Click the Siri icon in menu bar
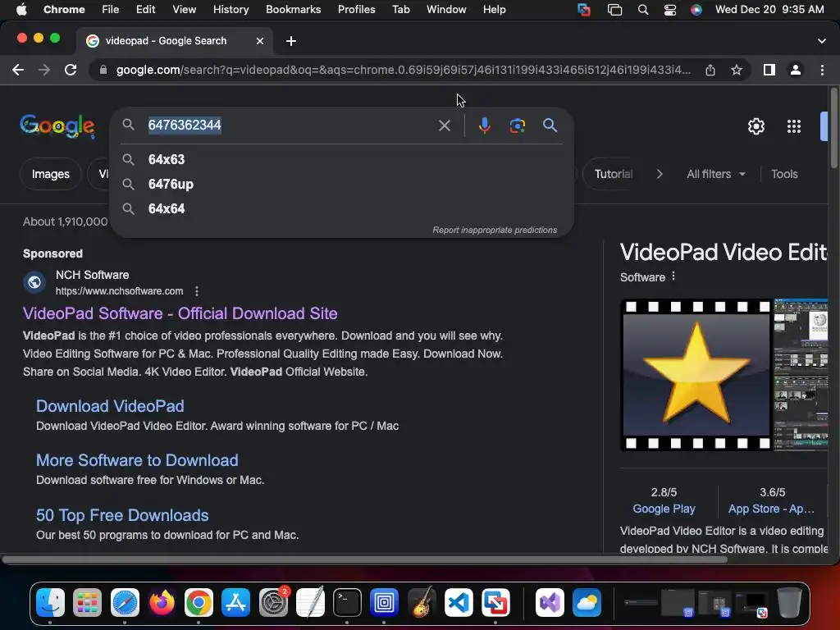 696,10
